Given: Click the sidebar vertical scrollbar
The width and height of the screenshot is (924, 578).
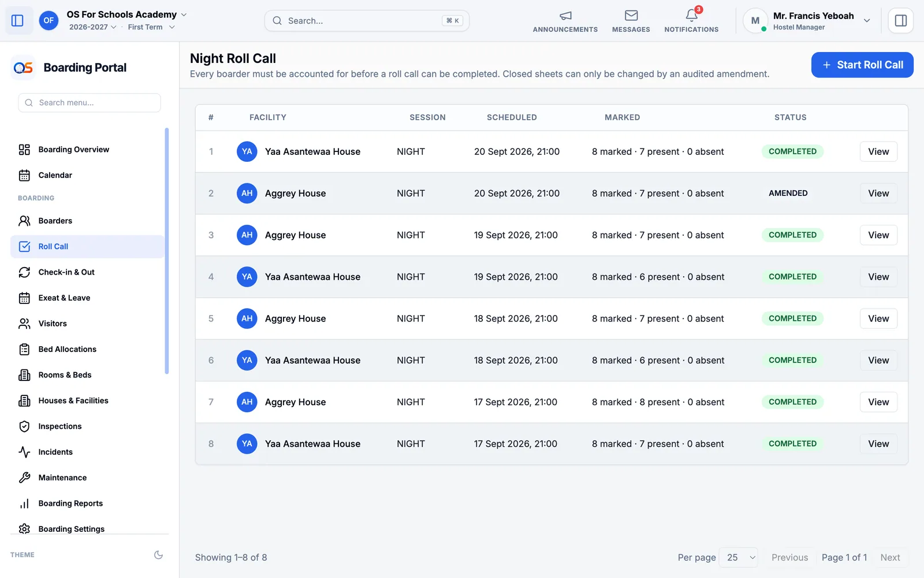Looking at the screenshot, I should pyautogui.click(x=167, y=251).
